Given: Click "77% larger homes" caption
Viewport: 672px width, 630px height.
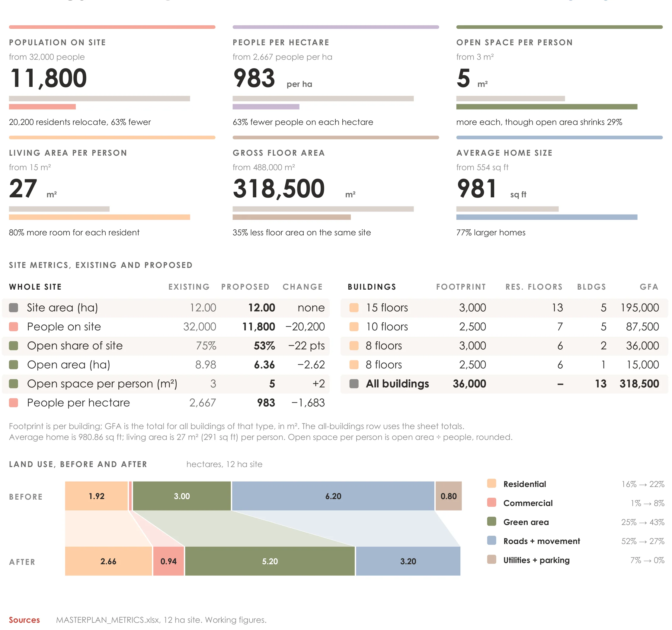Looking at the screenshot, I should [x=491, y=232].
